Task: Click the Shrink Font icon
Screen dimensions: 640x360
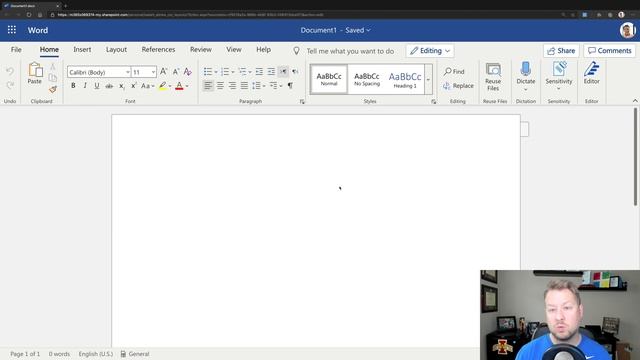Action: (176, 72)
